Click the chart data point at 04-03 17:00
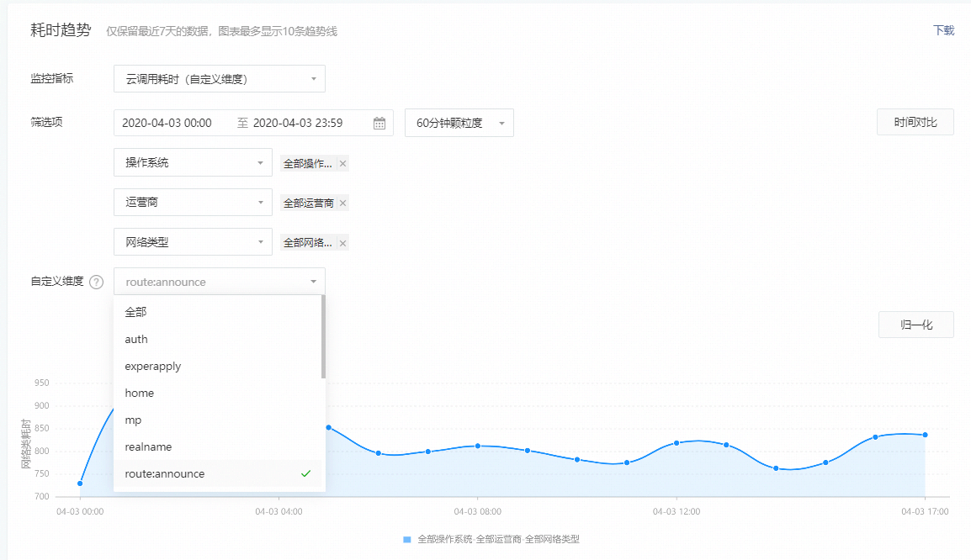The height and width of the screenshot is (560, 971). pos(926,435)
